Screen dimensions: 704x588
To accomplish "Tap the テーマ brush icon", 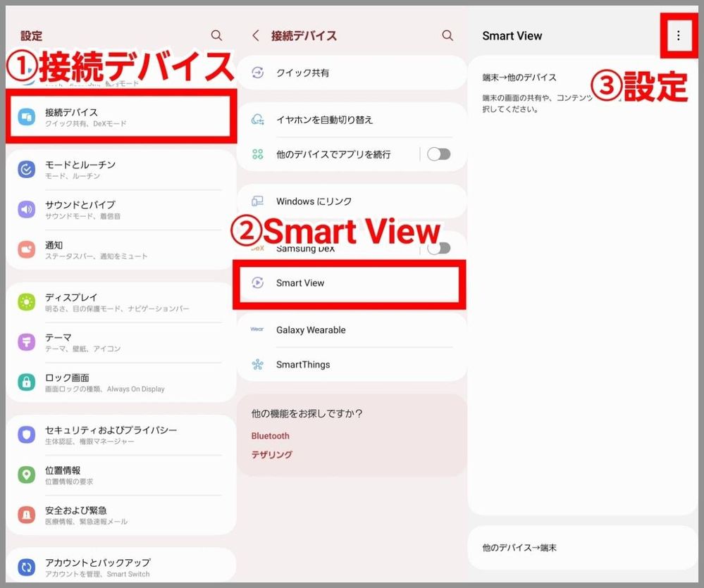I will (27, 342).
